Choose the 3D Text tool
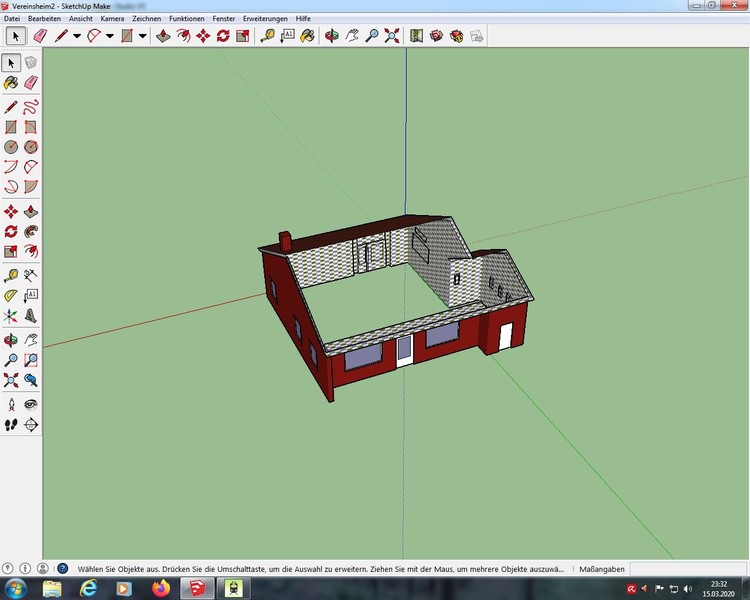This screenshot has height=600, width=750. (31, 316)
